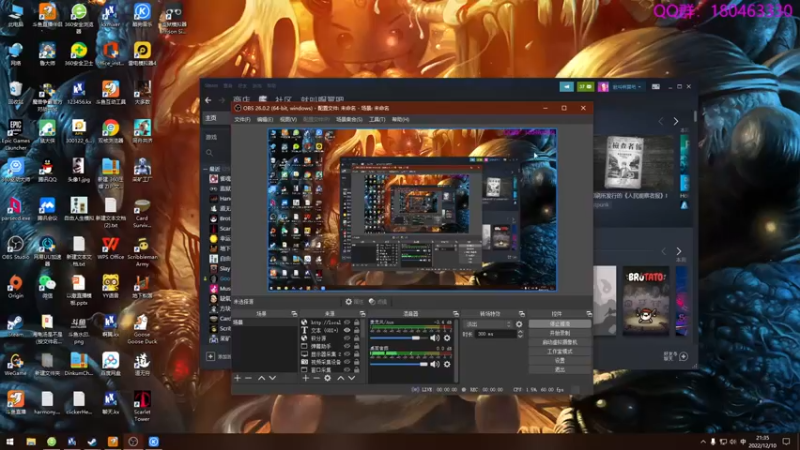Move scene down arrow
This screenshot has height=450, width=800.
272,378
